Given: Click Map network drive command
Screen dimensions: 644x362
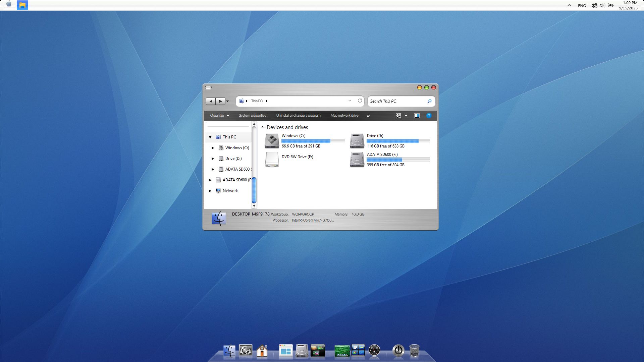Looking at the screenshot, I should point(344,116).
